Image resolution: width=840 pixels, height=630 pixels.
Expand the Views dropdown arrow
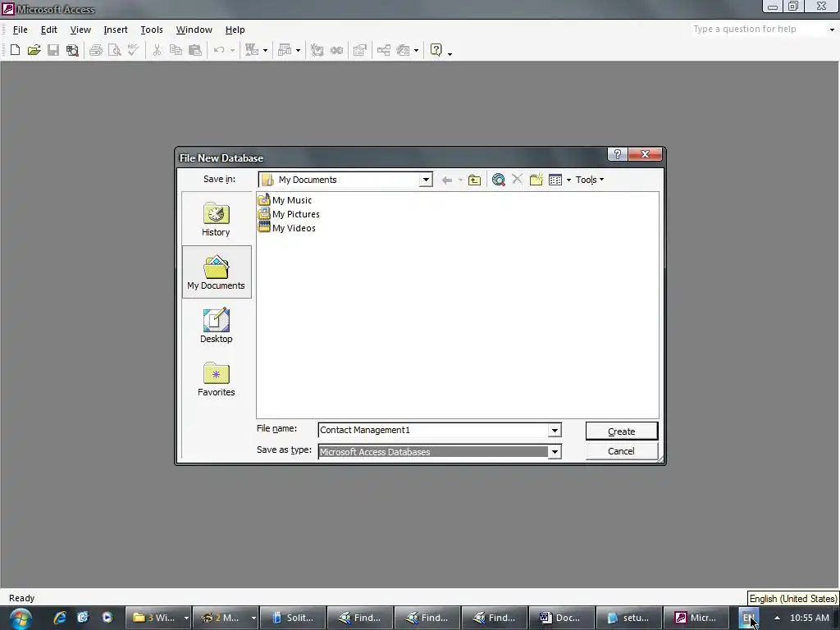[568, 180]
